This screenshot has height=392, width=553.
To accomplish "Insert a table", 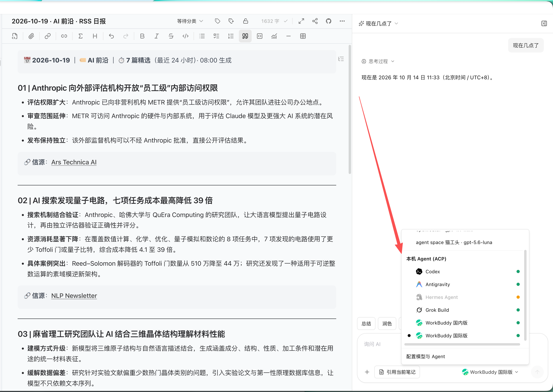I will (x=303, y=36).
